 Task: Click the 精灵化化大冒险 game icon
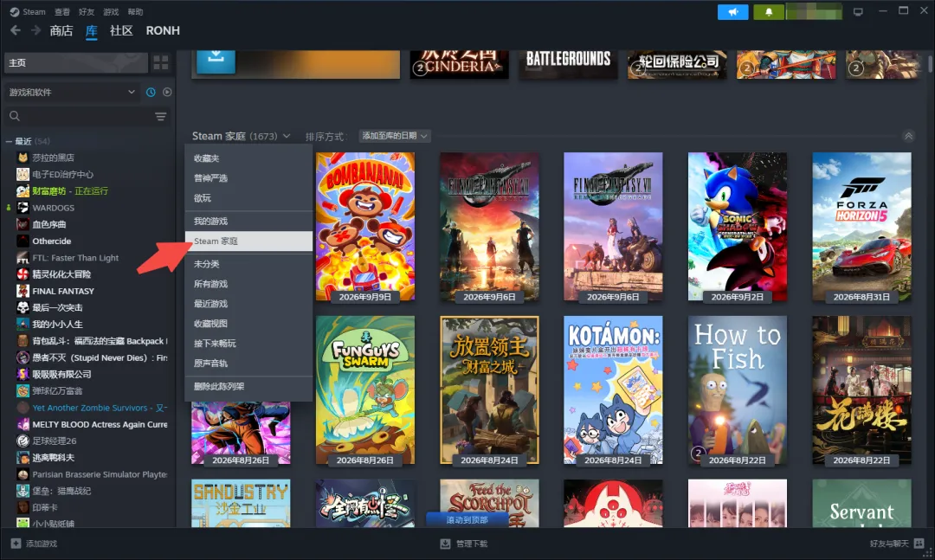click(x=23, y=274)
